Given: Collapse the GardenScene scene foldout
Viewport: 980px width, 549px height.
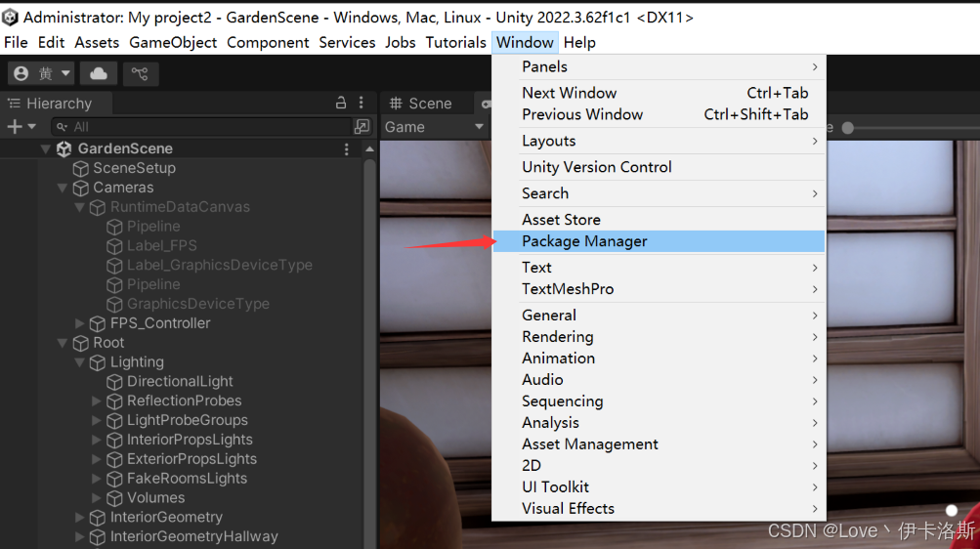Looking at the screenshot, I should 46,148.
